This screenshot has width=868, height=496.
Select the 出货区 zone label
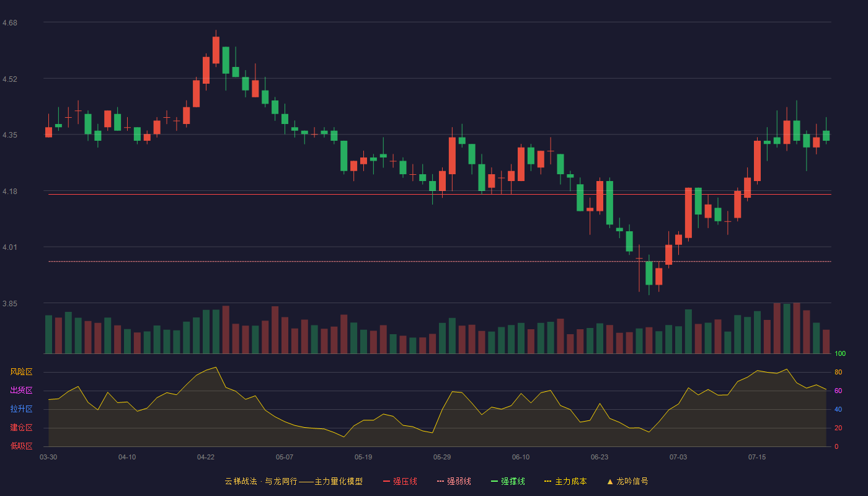point(21,391)
